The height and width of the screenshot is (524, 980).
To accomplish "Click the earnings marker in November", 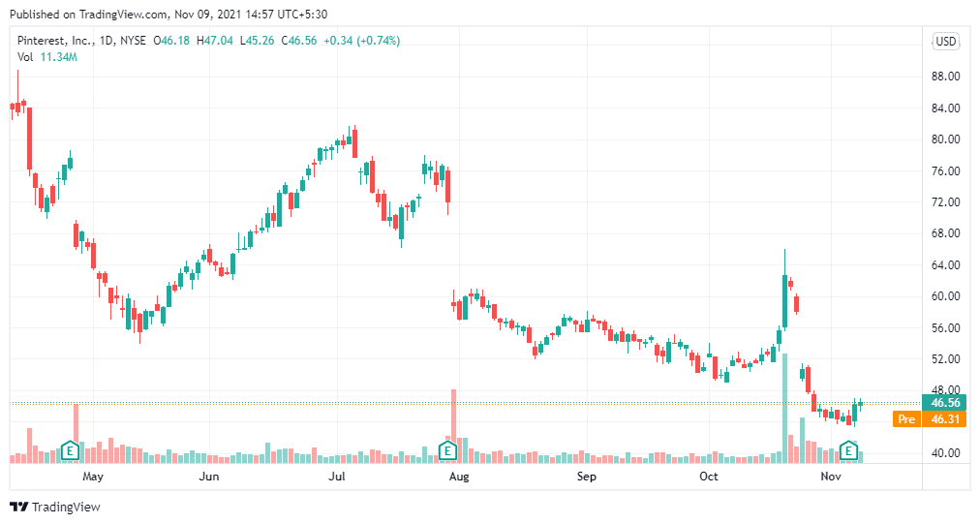I will 848,450.
